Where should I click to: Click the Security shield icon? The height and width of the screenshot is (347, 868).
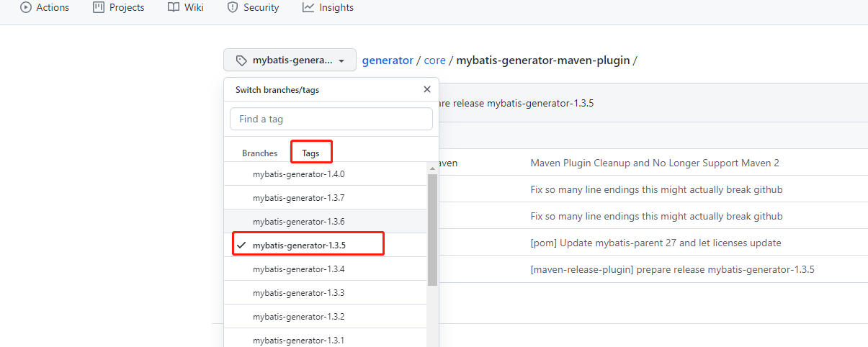point(233,7)
